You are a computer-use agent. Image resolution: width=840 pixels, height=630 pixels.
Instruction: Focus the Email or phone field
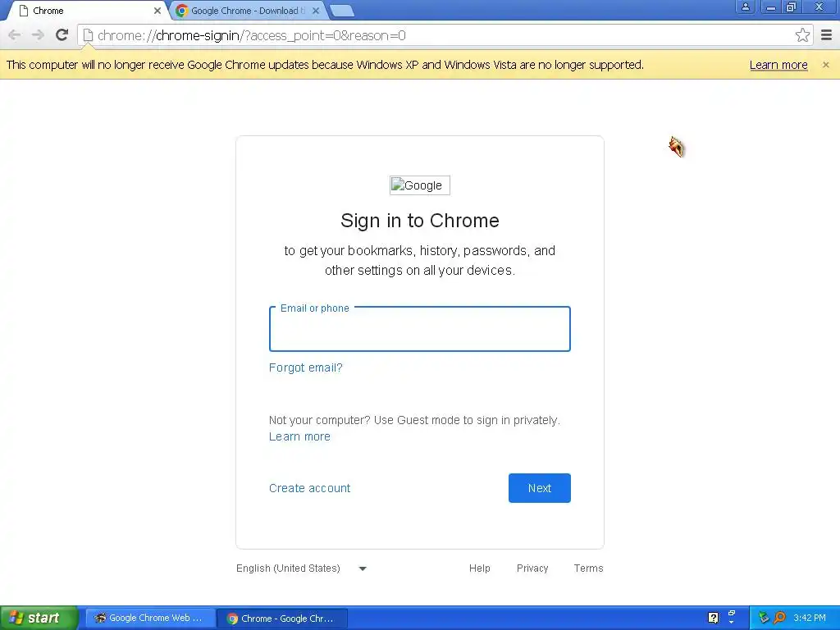pyautogui.click(x=419, y=329)
